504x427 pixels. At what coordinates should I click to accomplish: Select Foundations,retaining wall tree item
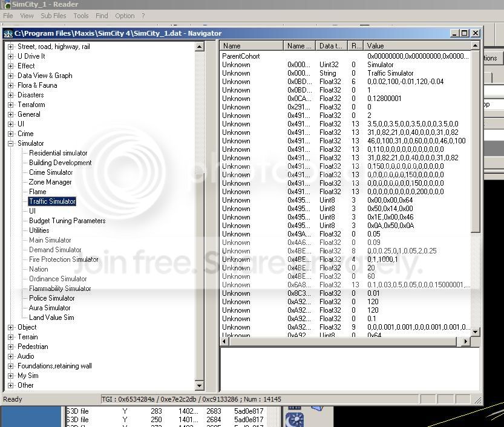[54, 366]
